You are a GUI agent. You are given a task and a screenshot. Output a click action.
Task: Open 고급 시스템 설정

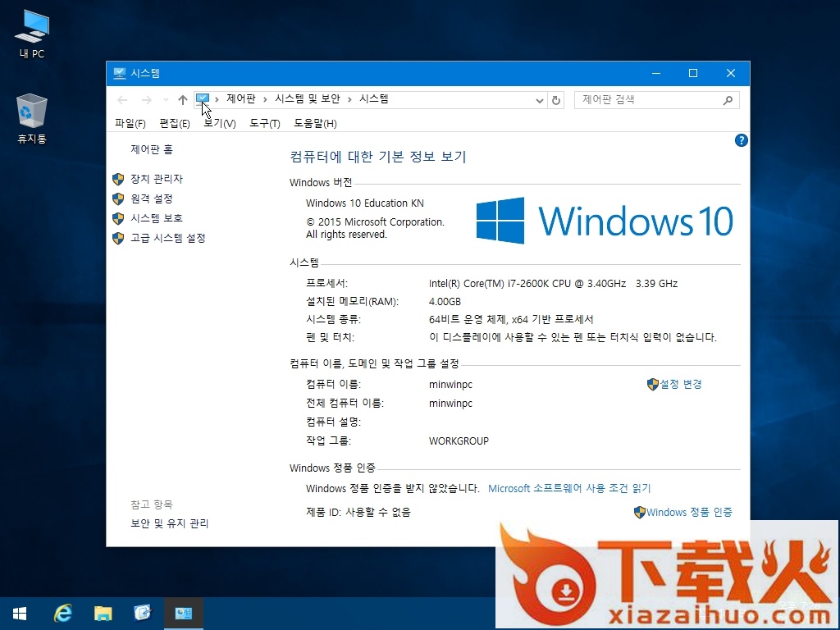[x=167, y=238]
